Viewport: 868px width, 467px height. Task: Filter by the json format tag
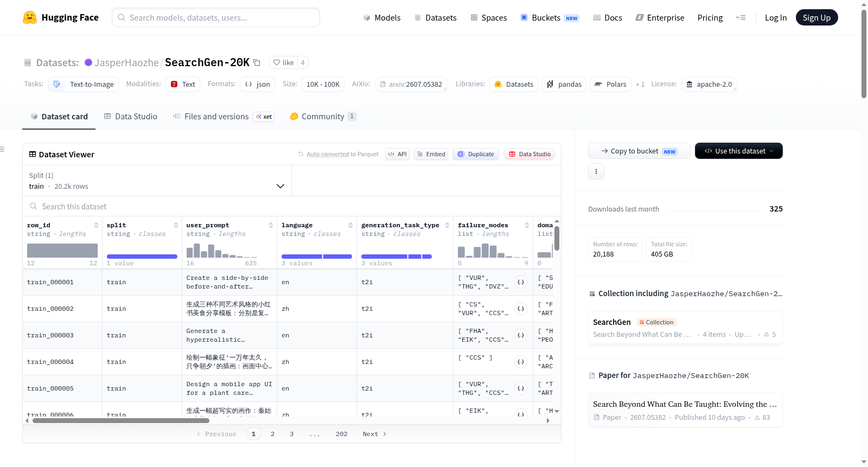(257, 84)
